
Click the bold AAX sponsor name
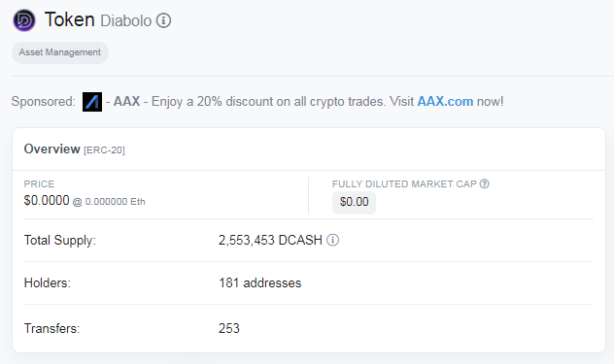coord(126,101)
